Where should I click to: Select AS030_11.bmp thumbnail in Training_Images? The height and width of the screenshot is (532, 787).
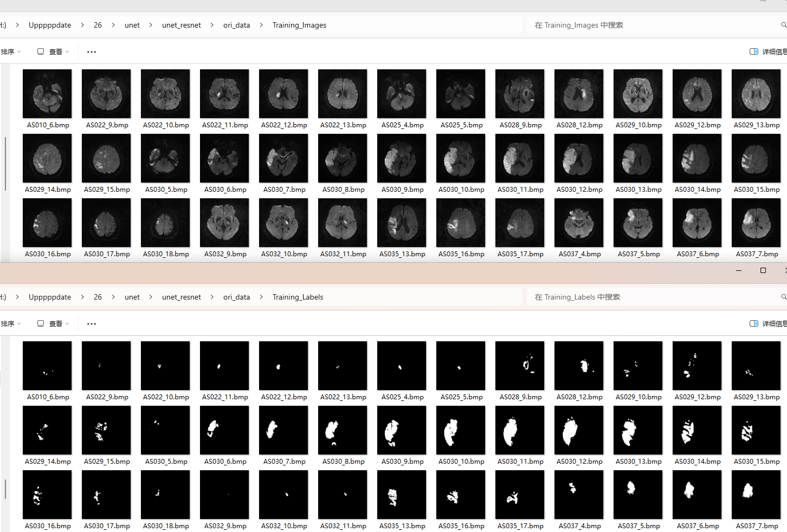pyautogui.click(x=520, y=158)
